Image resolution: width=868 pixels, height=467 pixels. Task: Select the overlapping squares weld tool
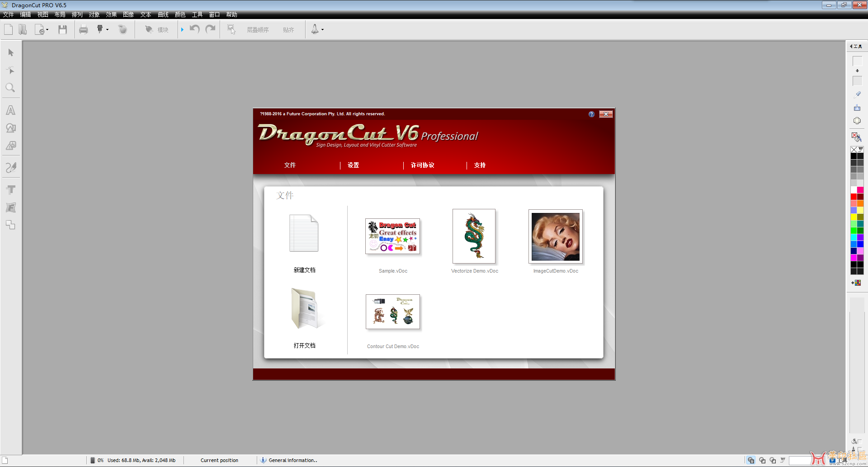coord(11,225)
